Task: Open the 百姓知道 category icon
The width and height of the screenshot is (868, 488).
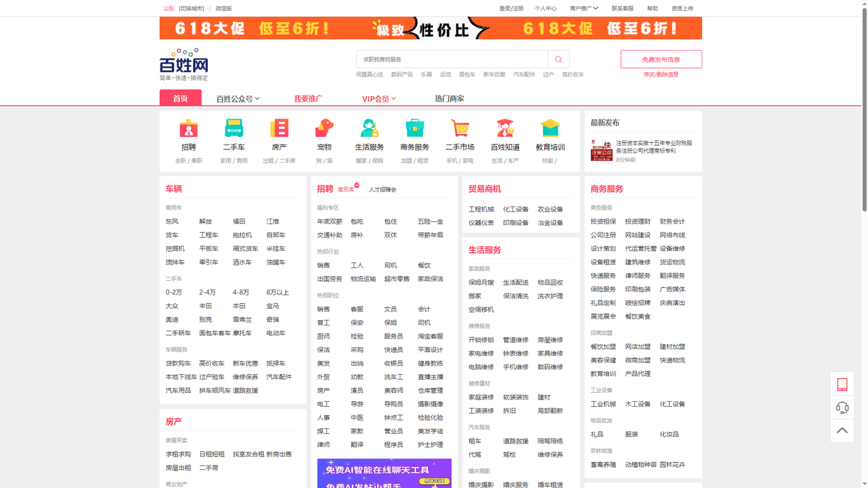Action: coord(505,128)
